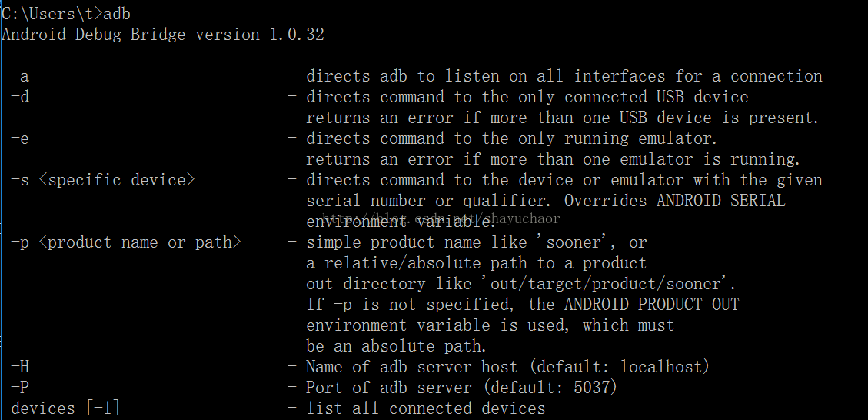Click 'environment variable is used, which must' line
The image size is (868, 420).
pyautogui.click(x=491, y=325)
